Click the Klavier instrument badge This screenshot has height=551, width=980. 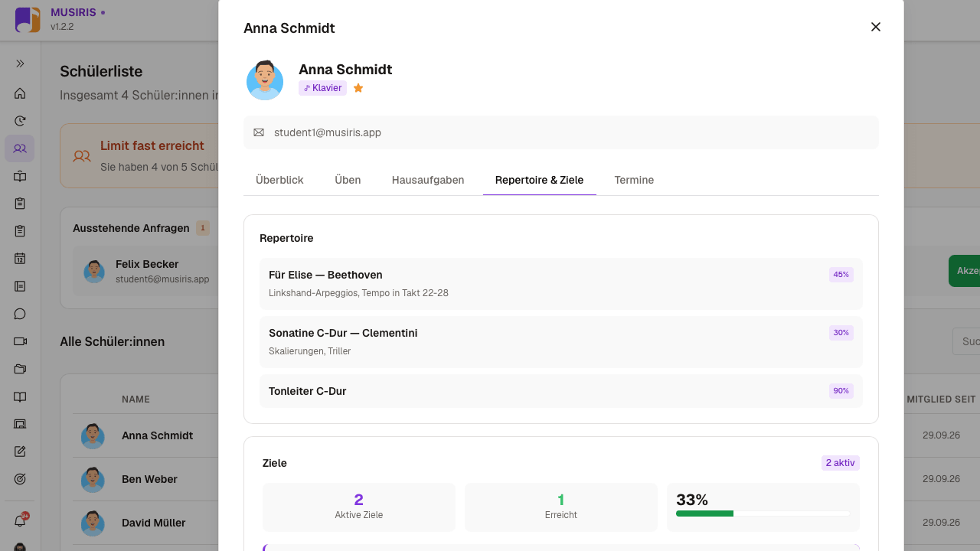(322, 88)
